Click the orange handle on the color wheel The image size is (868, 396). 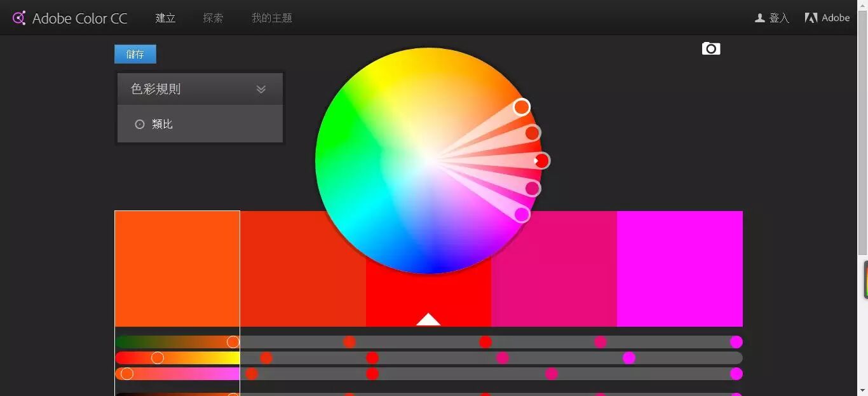tap(522, 107)
